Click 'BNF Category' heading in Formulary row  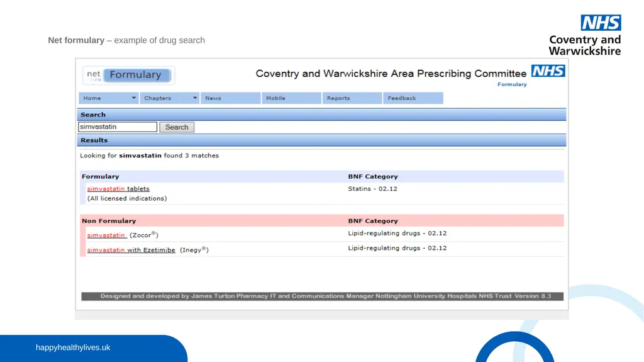tap(373, 176)
